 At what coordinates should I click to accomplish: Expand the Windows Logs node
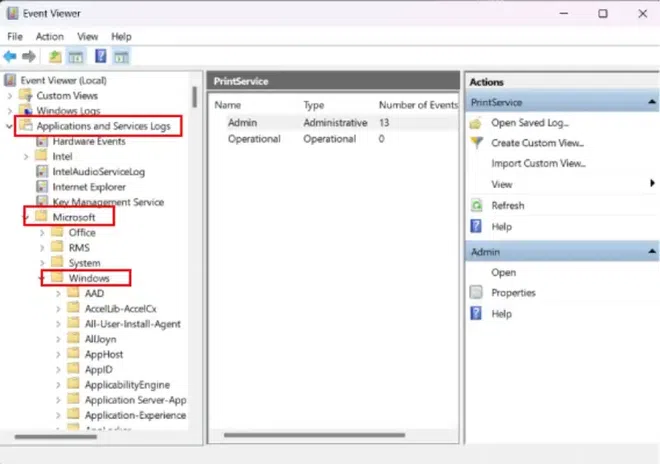click(10, 111)
